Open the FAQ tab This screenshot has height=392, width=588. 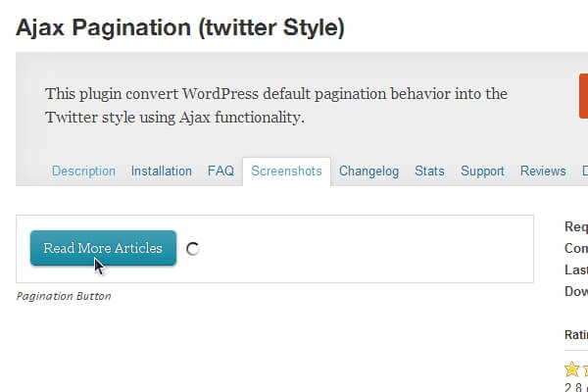coord(220,171)
